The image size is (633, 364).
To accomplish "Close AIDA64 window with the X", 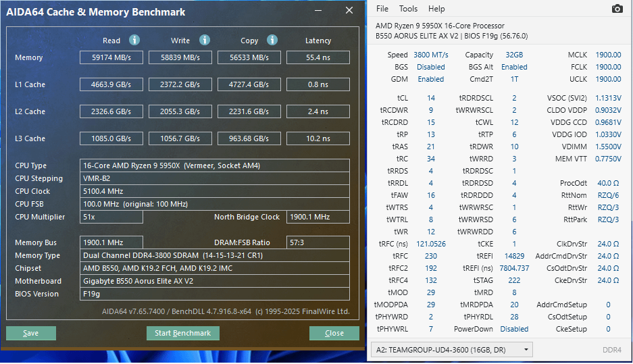I will (349, 11).
